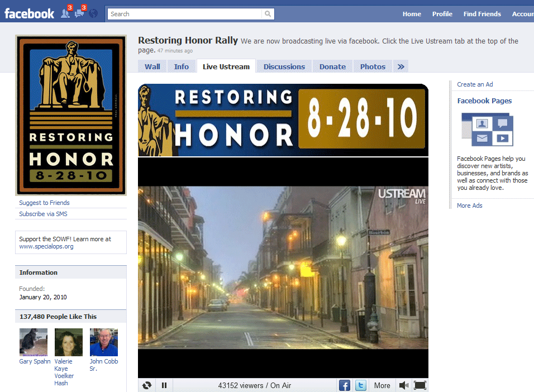Click '43152 viewers / On Air' status
534x392 pixels.
coord(254,385)
